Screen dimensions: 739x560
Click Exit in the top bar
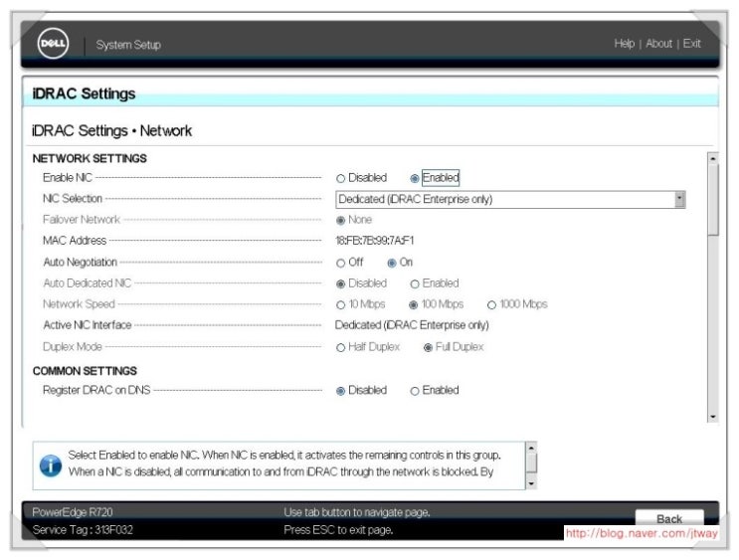coord(691,44)
